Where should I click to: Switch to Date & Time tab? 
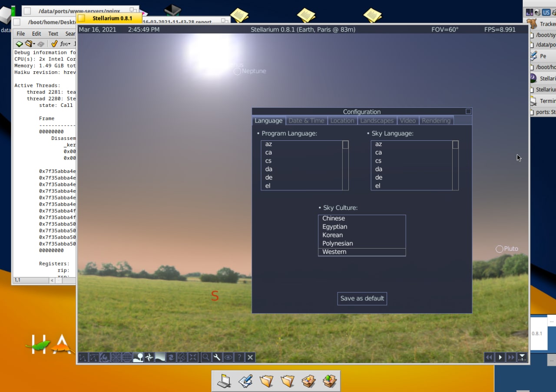(x=306, y=120)
